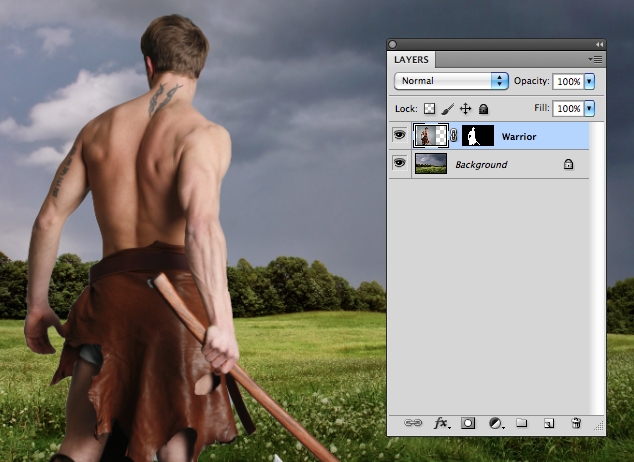This screenshot has width=634, height=462.
Task: Enable Lock all padlock icon
Action: pyautogui.click(x=484, y=109)
